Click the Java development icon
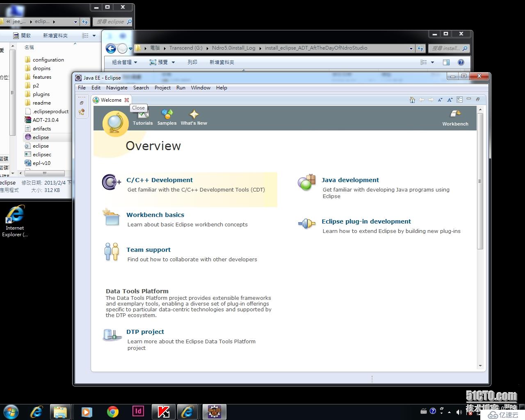 307,183
